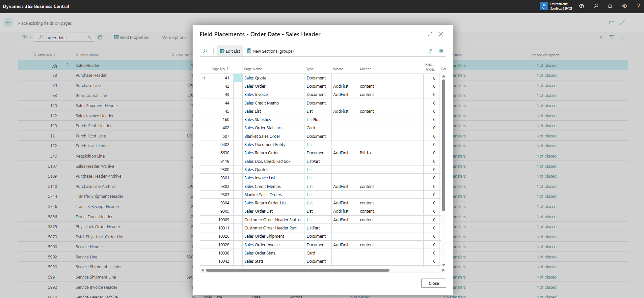The width and height of the screenshot is (644, 298).
Task: Show more options for Sales Header row
Action: pyautogui.click(x=68, y=65)
